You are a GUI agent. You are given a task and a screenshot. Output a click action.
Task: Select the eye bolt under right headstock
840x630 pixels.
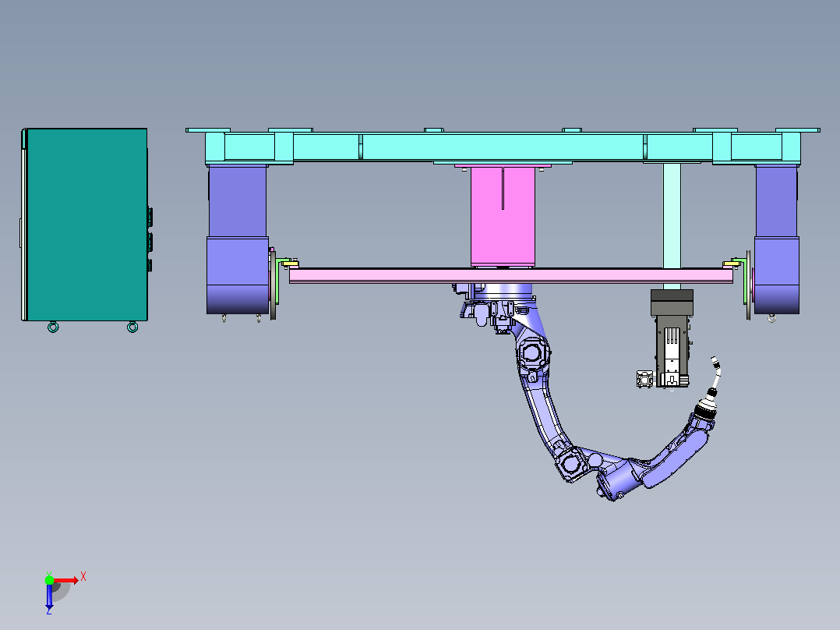click(x=771, y=318)
